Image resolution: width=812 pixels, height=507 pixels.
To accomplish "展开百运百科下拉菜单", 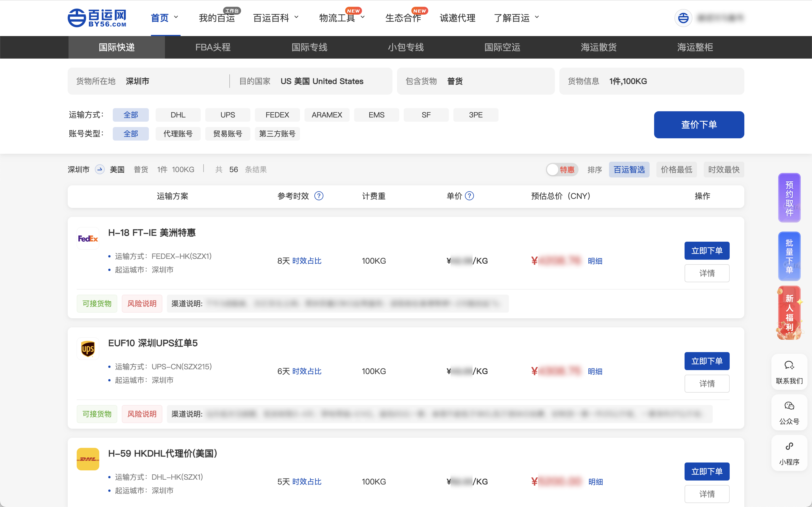I will click(x=271, y=17).
